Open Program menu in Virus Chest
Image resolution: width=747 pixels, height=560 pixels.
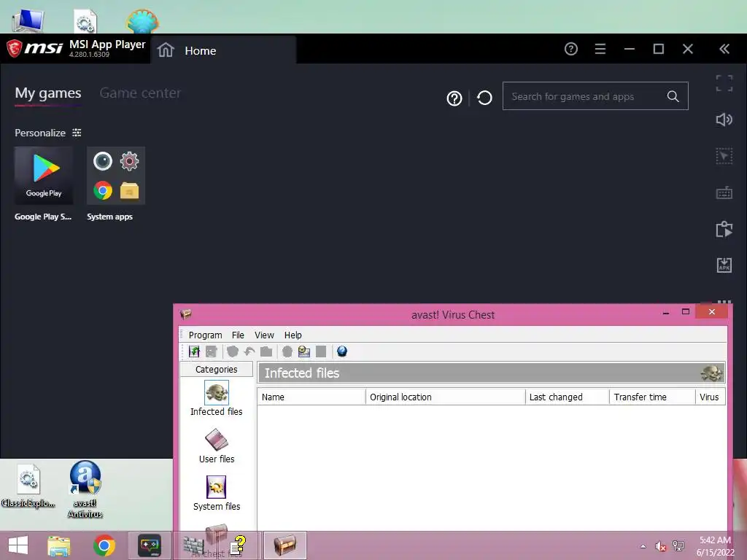pyautogui.click(x=205, y=335)
